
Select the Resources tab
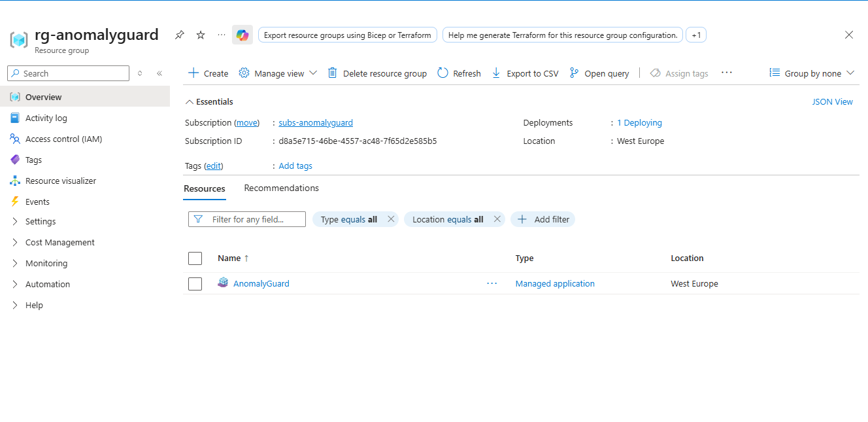click(x=205, y=188)
